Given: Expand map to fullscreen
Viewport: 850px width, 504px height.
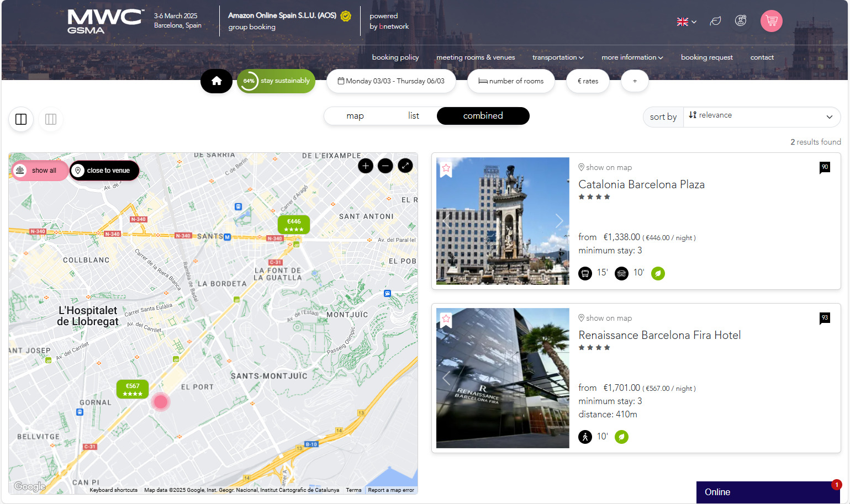Looking at the screenshot, I should (x=405, y=166).
